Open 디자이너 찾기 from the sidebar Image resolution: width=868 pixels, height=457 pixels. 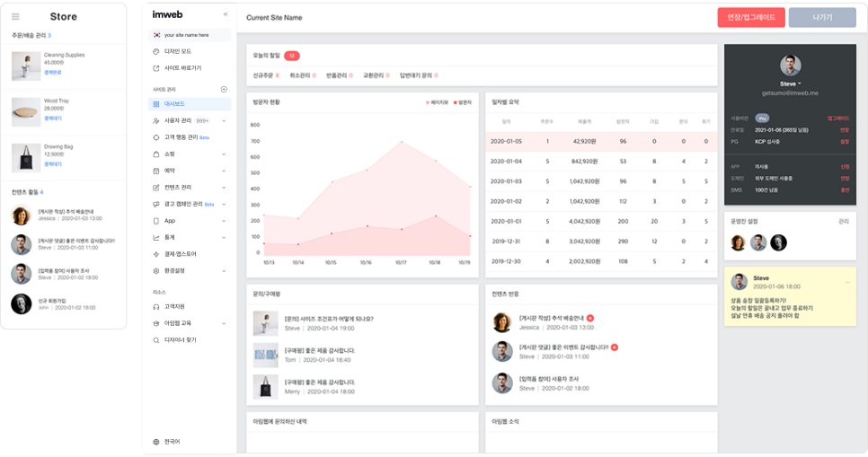coord(180,339)
